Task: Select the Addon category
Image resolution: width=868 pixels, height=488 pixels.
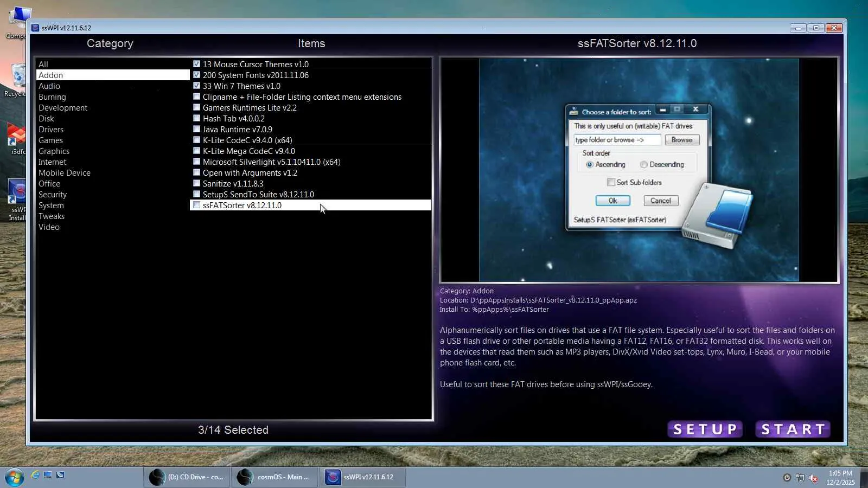Action: pyautogui.click(x=113, y=75)
